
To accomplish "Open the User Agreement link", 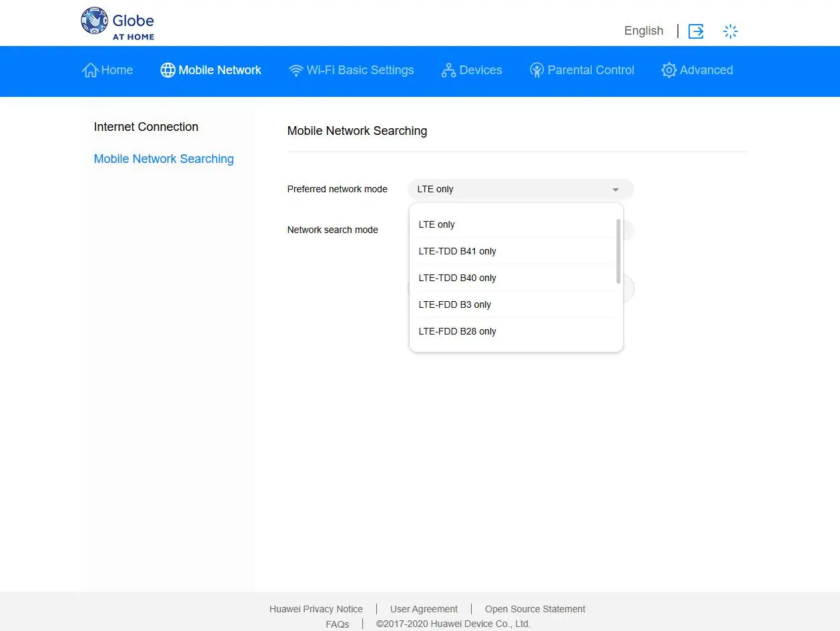I will click(x=424, y=609).
